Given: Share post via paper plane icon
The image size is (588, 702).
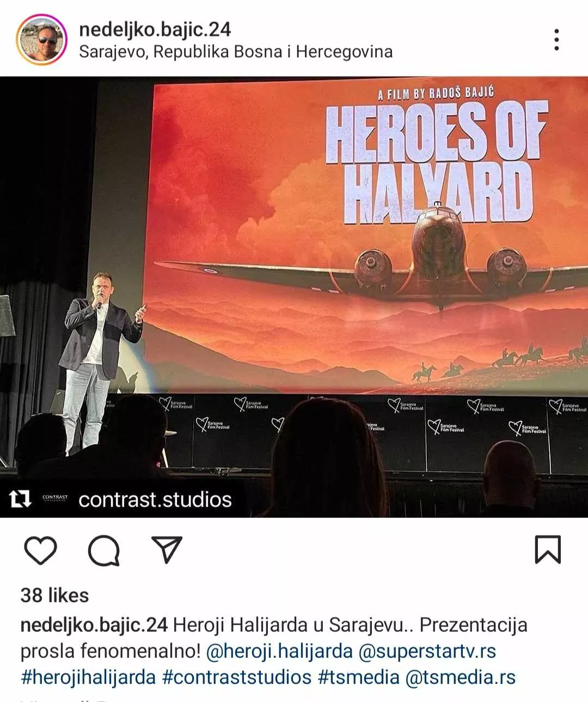Looking at the screenshot, I should [x=166, y=550].
